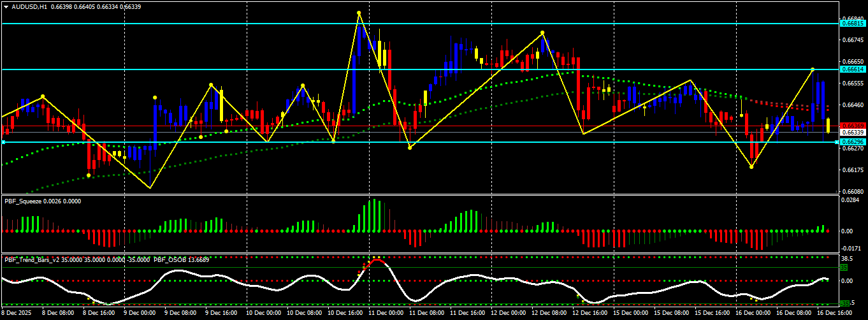Screen dimensions: 868x320
Task: Select the 16 Dec 16:00 time label
Action: coord(834,313)
